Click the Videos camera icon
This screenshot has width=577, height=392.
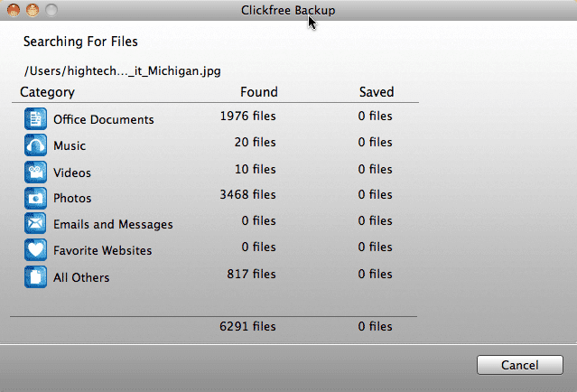point(35,172)
